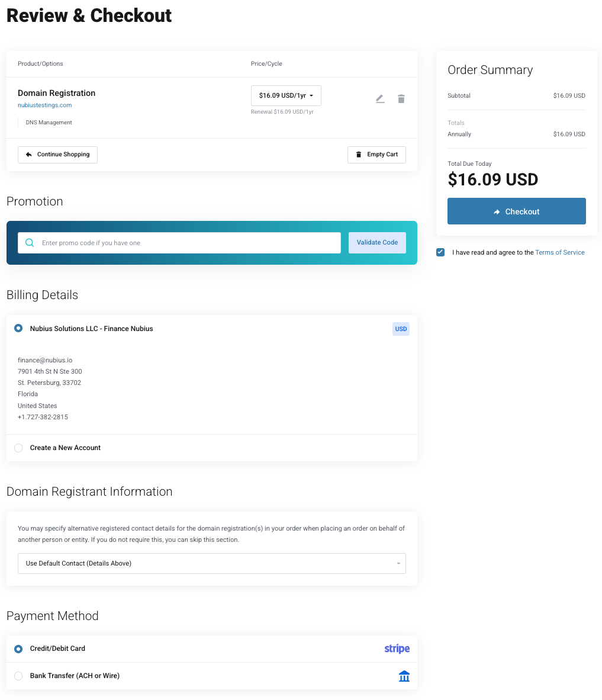Open the nubiustestings.com domain link
Viewport: 602px width, 700px height.
click(x=45, y=105)
